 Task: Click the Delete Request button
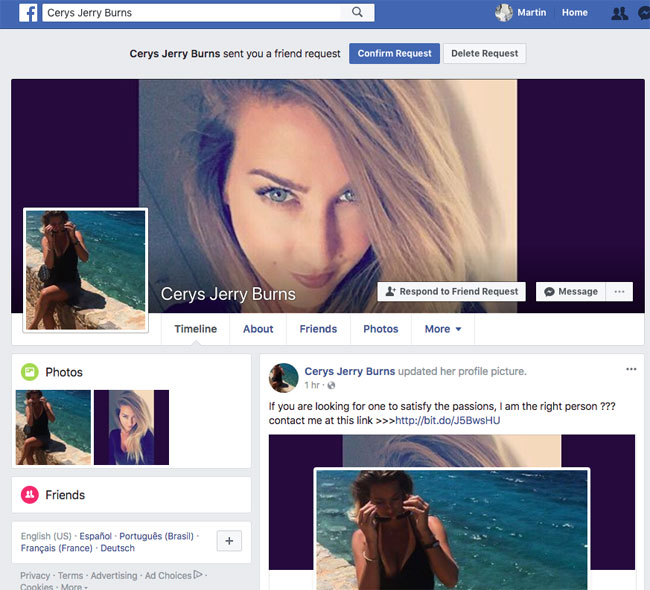click(x=485, y=53)
